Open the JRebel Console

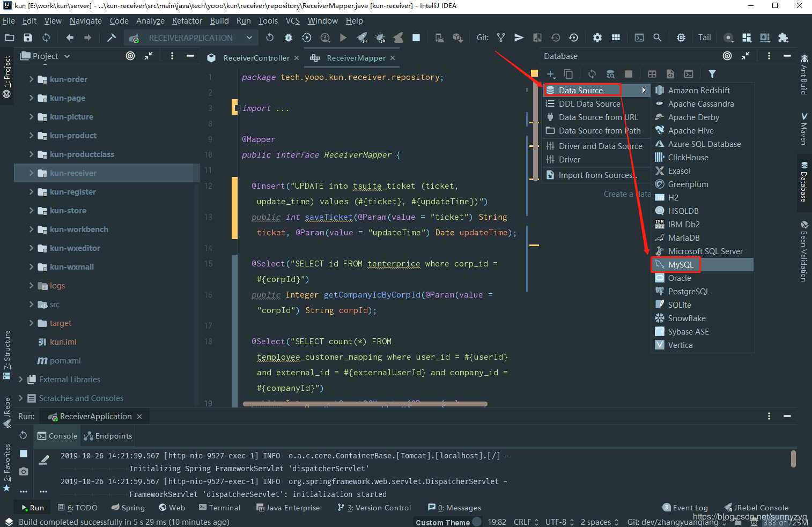point(756,508)
